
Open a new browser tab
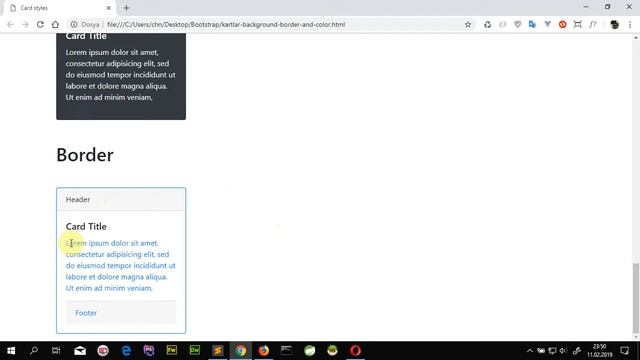coord(127,8)
